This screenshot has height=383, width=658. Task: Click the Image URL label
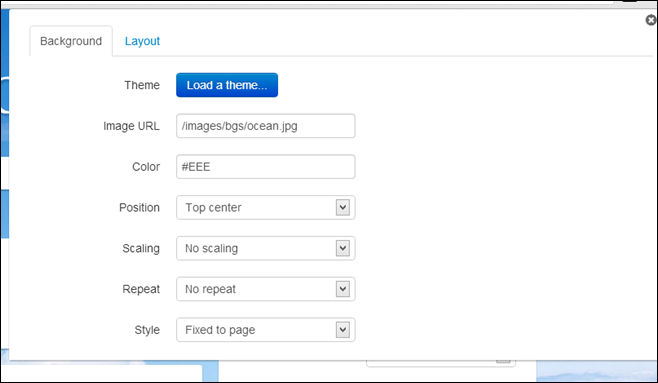pos(131,126)
